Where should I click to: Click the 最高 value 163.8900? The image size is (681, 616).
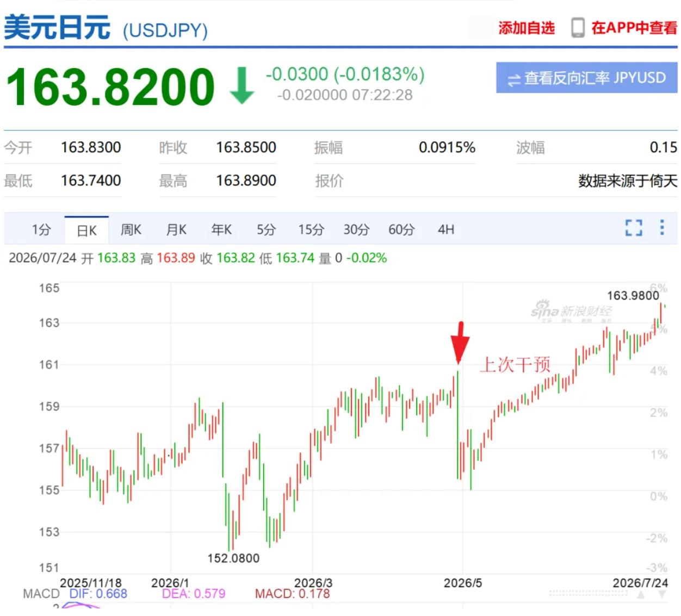click(x=246, y=181)
